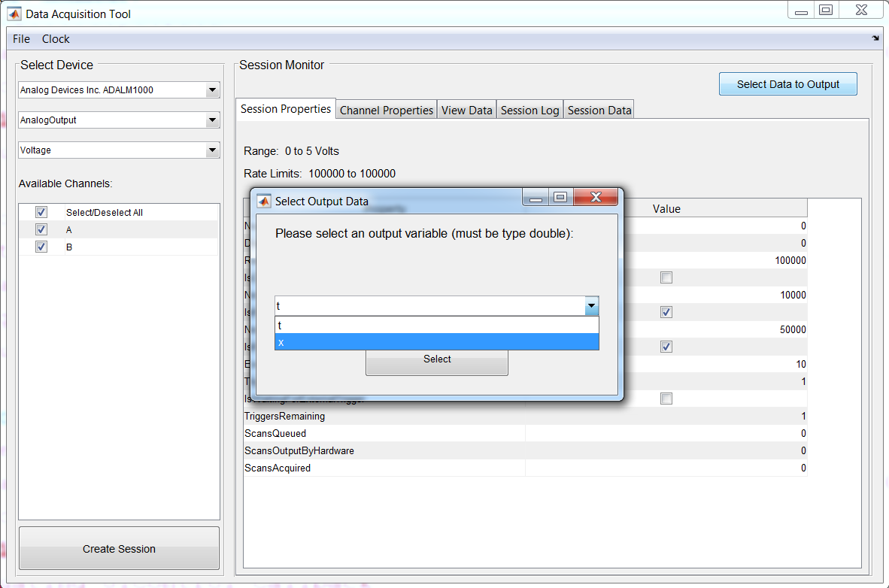Choose variable x from the dropdown list
889x588 pixels.
coord(436,342)
